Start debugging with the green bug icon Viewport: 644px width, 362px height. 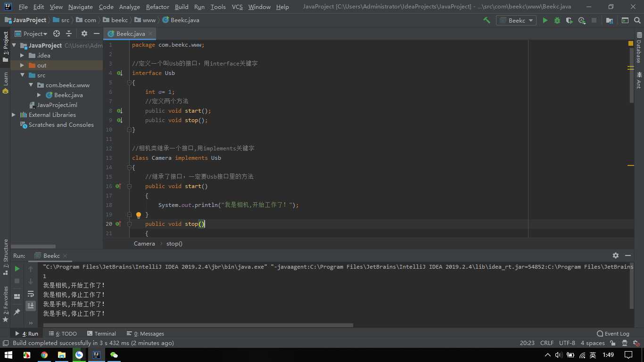coord(557,20)
